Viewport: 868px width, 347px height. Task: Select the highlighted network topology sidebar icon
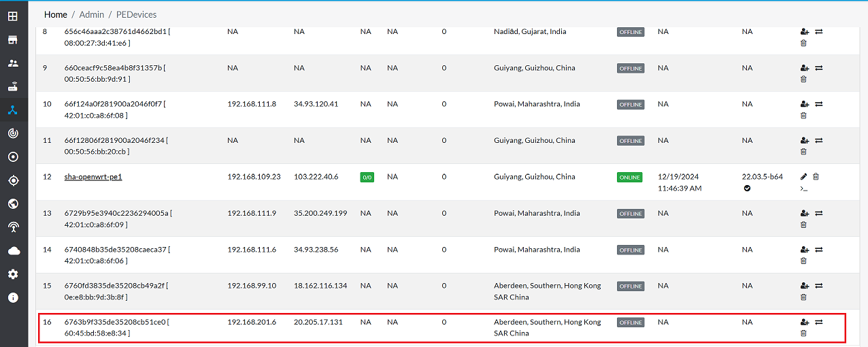click(x=13, y=110)
